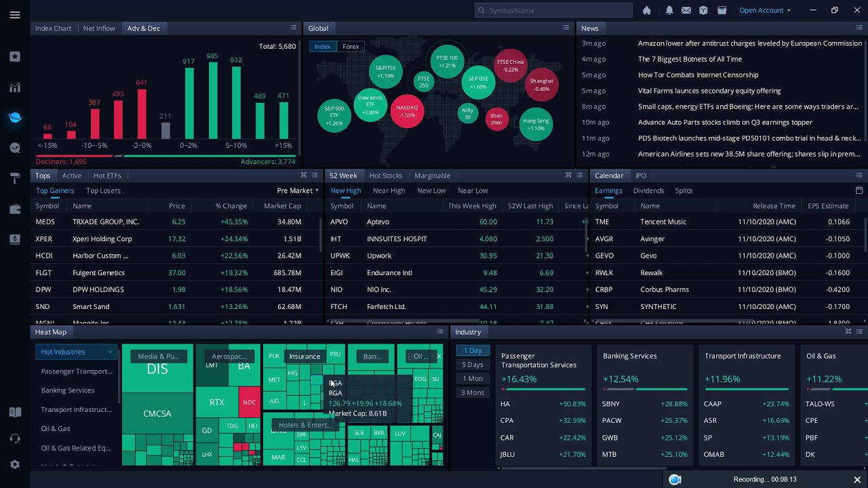The width and height of the screenshot is (868, 488).
Task: Click the hexagon cube icon in top bar
Action: 704,10
